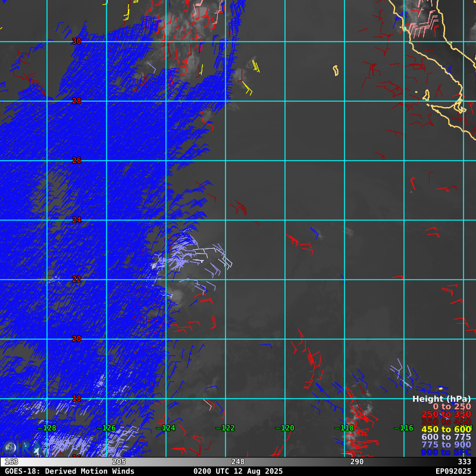The height and width of the screenshot is (476, 476).
Task: Click the 'GOES-18: Derived Motion Winds' title text
Action: click(x=70, y=471)
